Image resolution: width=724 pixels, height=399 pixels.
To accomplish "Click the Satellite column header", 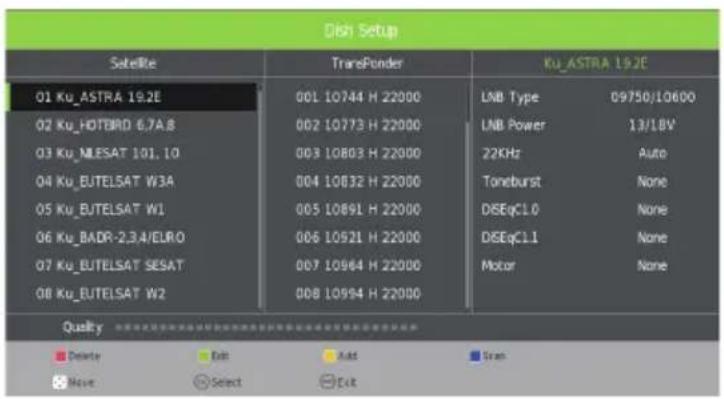I will tap(133, 63).
